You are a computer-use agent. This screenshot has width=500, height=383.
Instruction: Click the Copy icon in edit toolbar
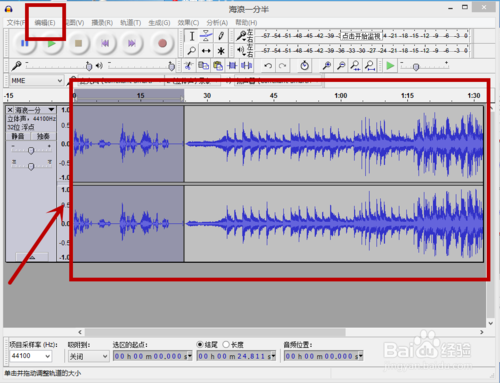pos(203,66)
